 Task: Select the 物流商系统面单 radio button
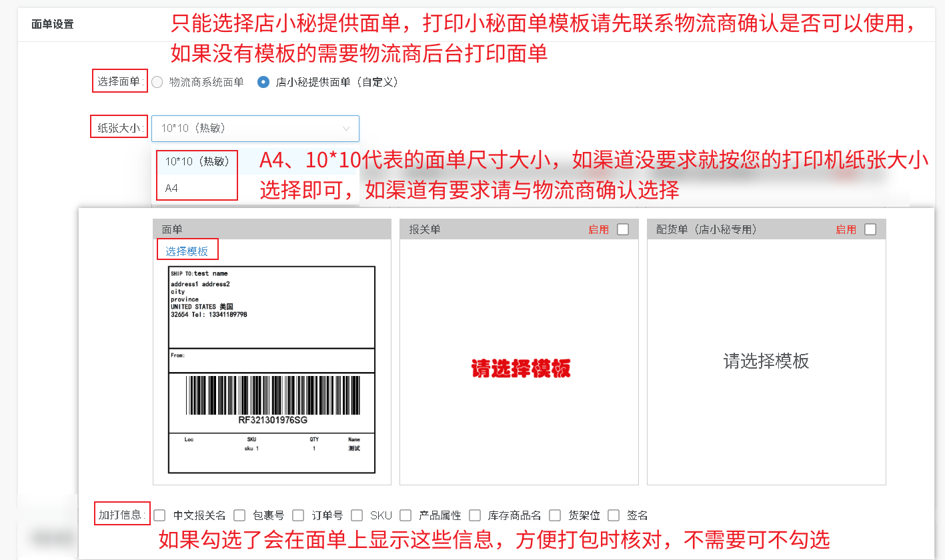point(157,82)
